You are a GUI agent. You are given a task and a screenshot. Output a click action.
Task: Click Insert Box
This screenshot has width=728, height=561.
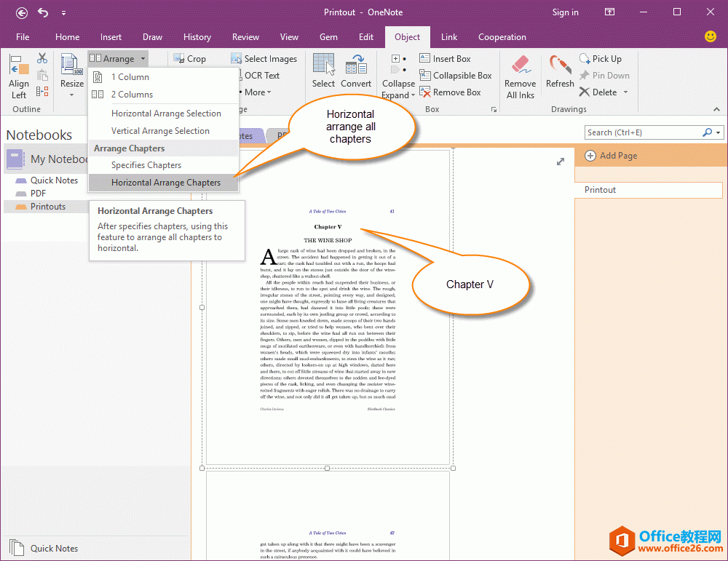(x=445, y=58)
